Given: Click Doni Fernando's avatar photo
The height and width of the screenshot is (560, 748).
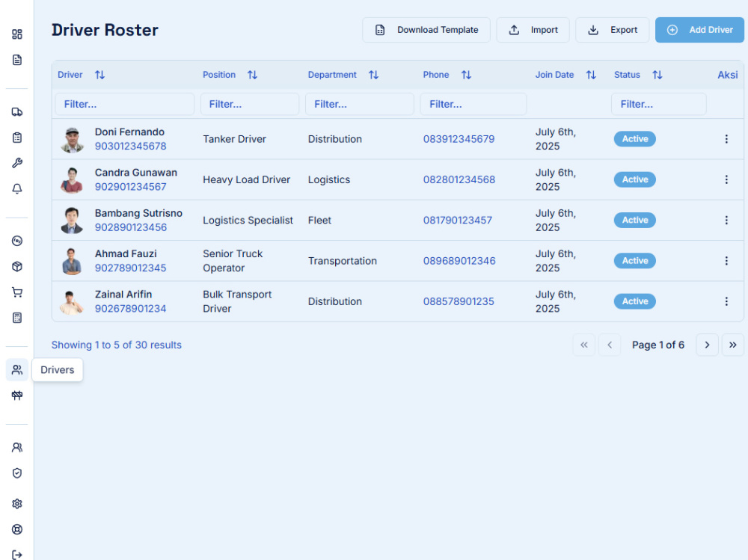Looking at the screenshot, I should 72,139.
